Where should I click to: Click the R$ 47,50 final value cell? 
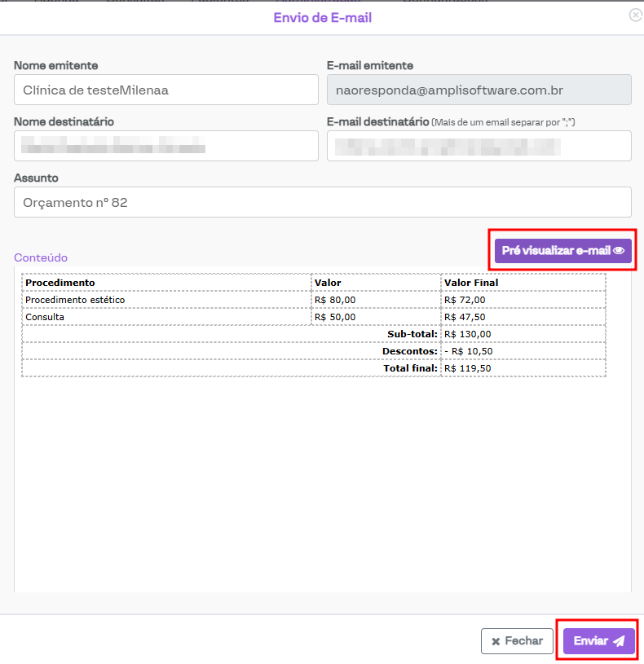point(523,317)
